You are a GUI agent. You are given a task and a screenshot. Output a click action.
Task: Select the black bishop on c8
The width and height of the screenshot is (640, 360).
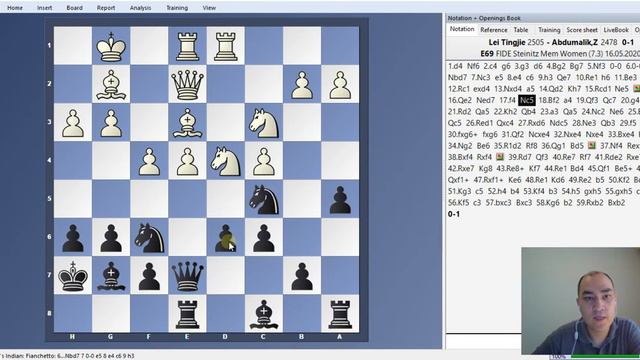pyautogui.click(x=264, y=314)
